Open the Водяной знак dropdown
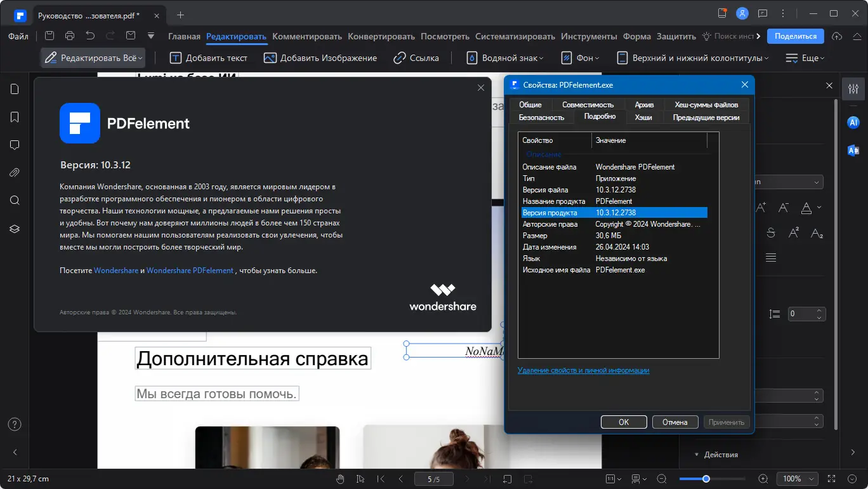This screenshot has height=489, width=868. (x=504, y=58)
